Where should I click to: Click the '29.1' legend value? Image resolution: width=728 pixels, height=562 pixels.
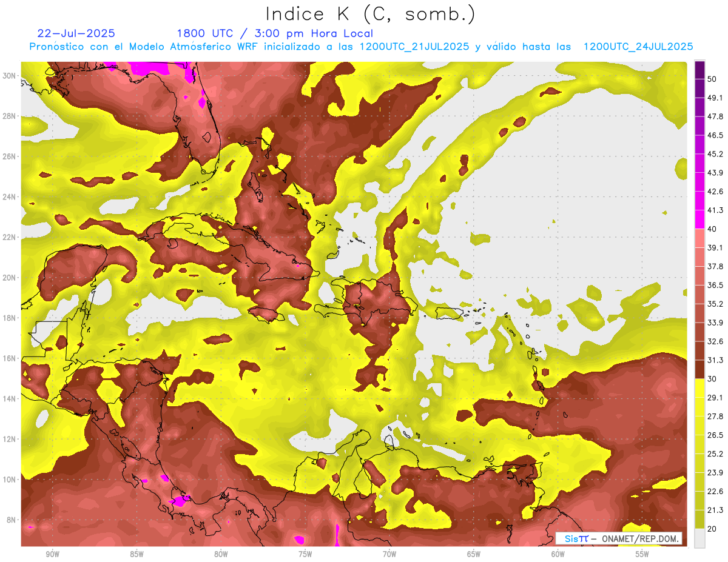point(715,397)
